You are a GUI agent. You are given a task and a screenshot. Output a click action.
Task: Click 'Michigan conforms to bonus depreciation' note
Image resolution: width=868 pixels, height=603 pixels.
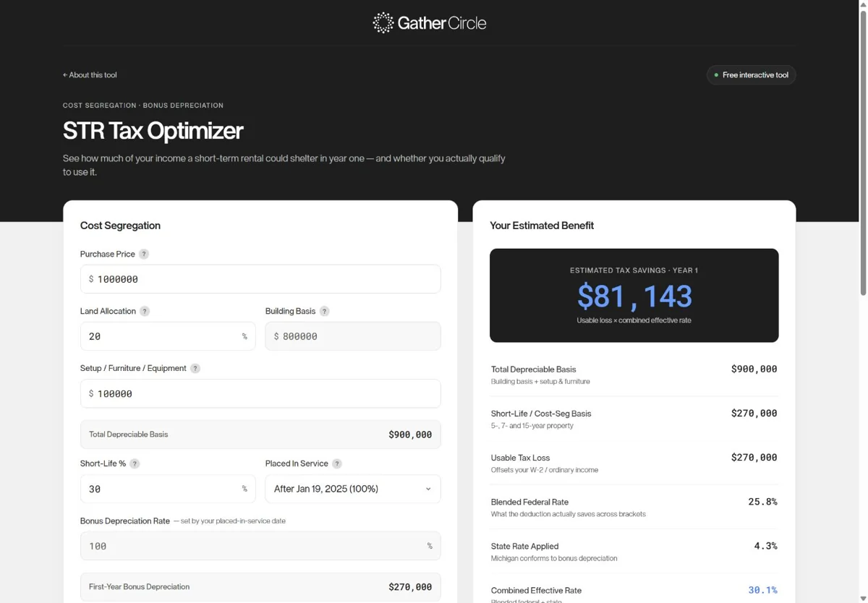coord(554,558)
